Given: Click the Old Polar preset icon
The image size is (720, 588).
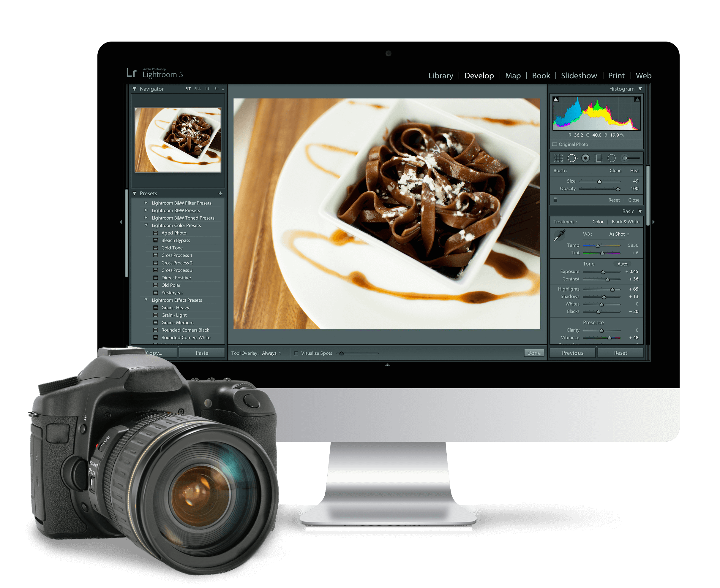Looking at the screenshot, I should 156,285.
